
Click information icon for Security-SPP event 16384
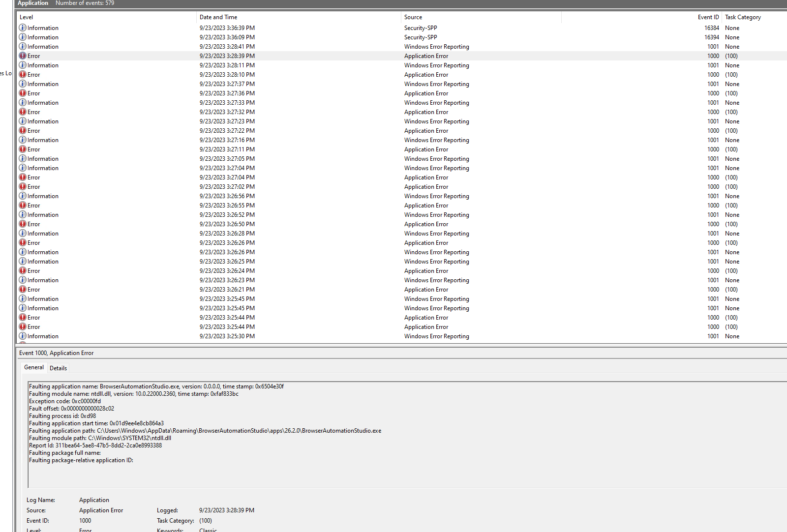pyautogui.click(x=23, y=28)
